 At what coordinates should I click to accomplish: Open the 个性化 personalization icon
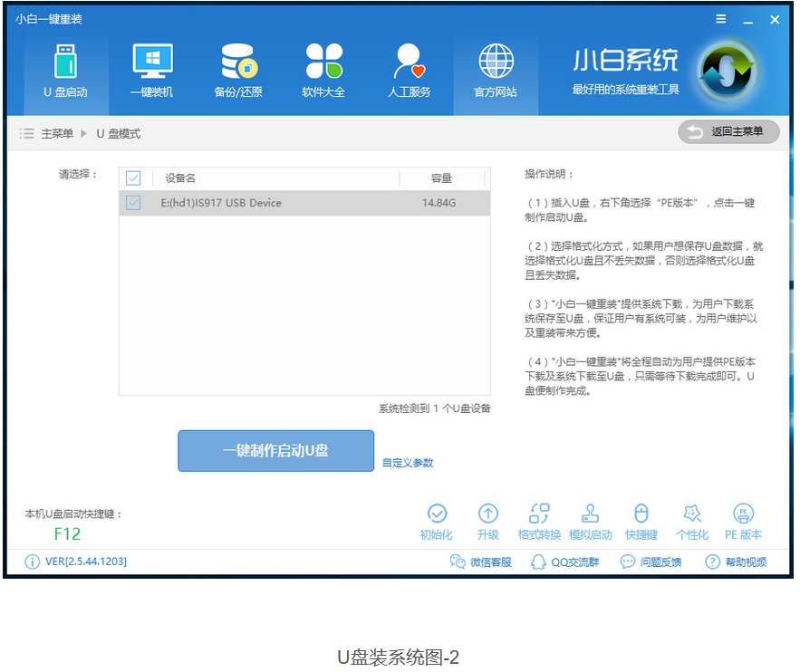pos(691,515)
